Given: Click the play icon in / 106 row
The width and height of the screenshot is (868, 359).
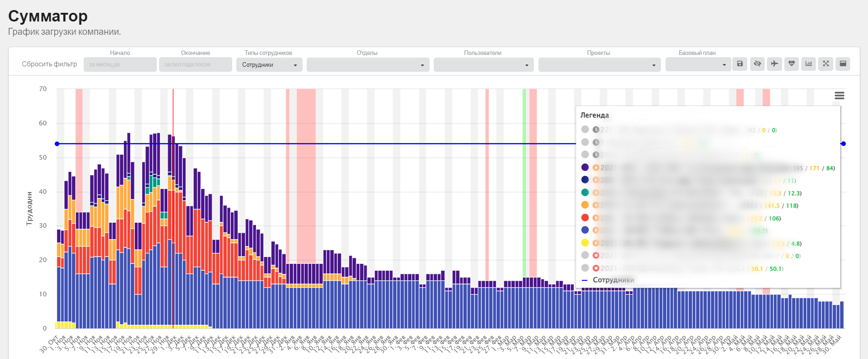Looking at the screenshot, I should point(596,218).
